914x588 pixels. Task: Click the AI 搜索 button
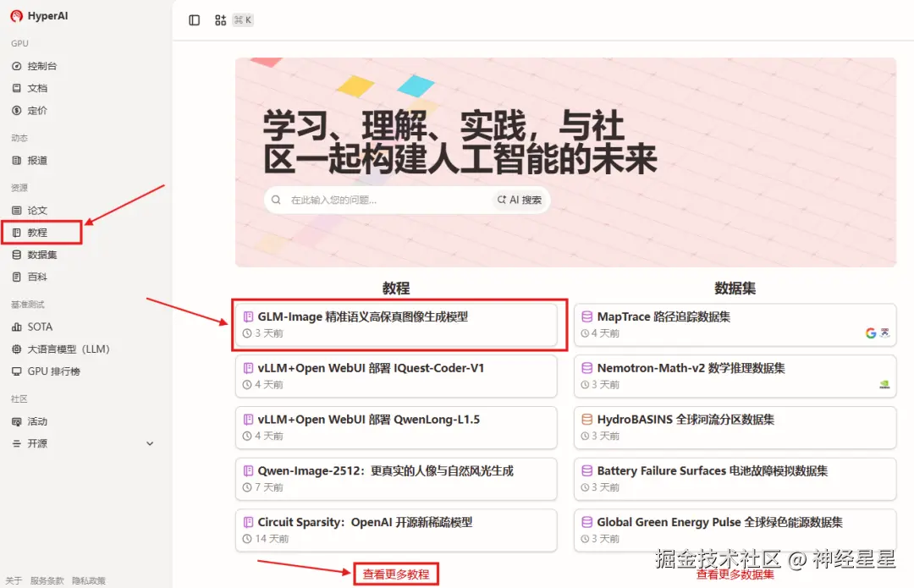point(520,200)
